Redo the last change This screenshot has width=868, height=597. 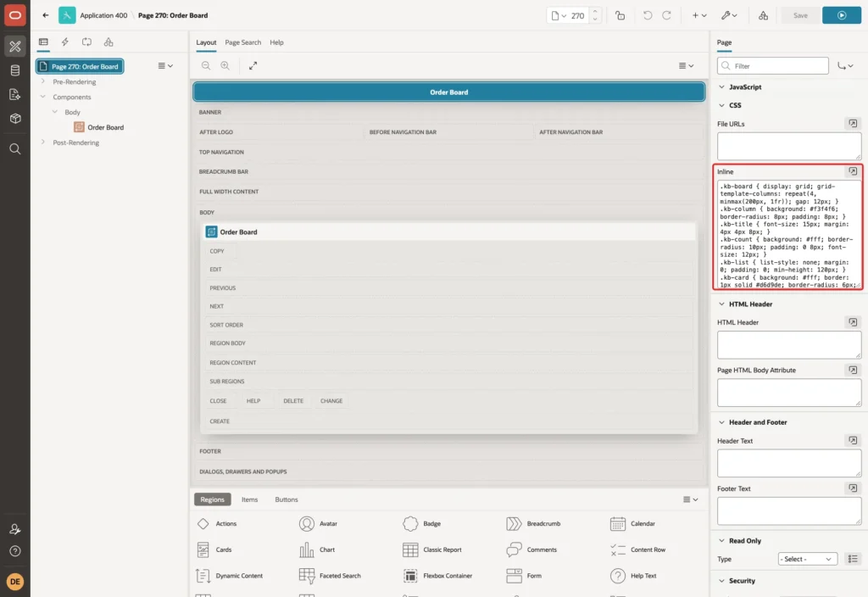666,15
